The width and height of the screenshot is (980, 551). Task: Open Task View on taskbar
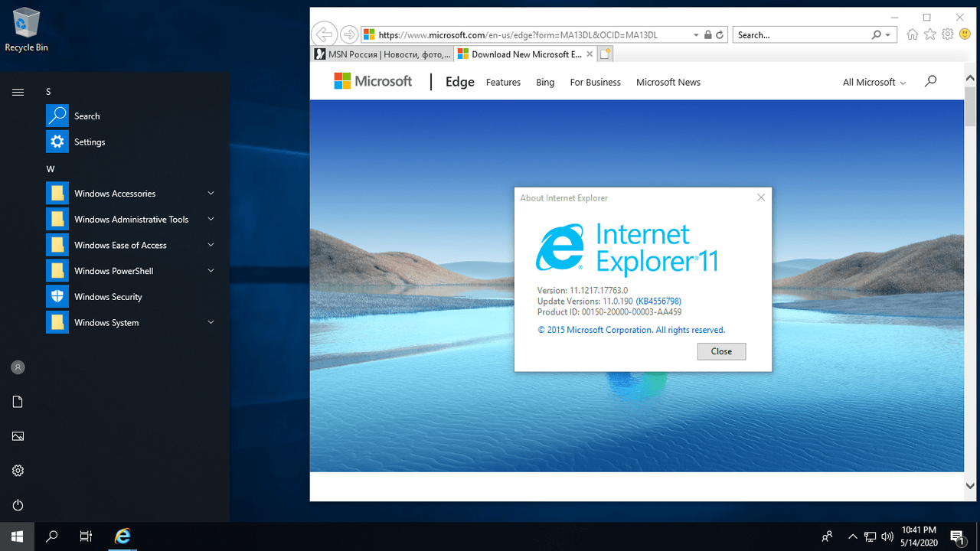(x=87, y=536)
